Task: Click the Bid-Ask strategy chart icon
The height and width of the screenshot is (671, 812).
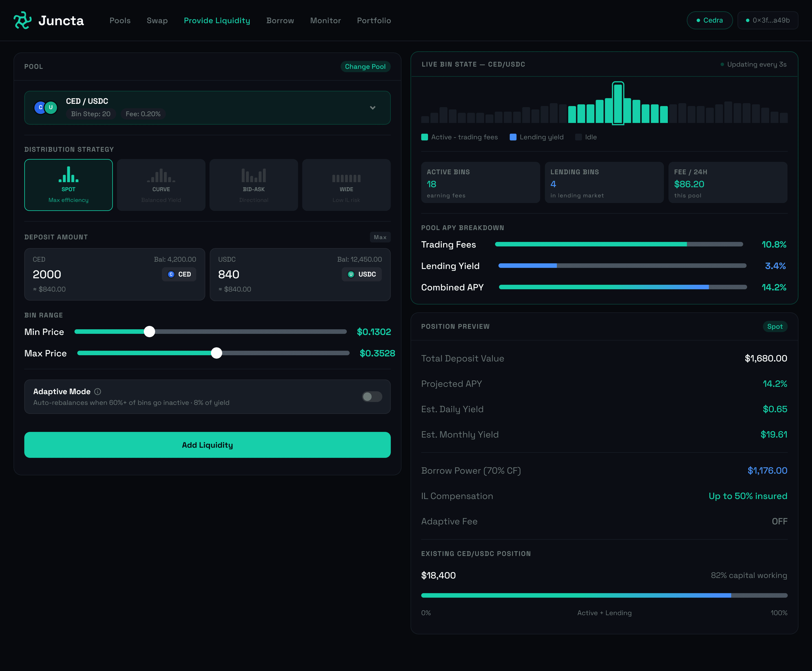Action: 253,175
